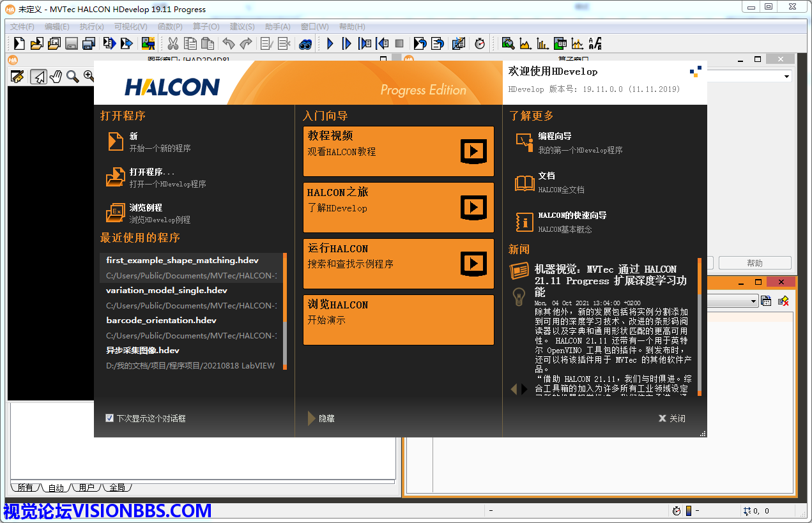Select the magnifier zoom tool in graphics window
Image resolution: width=812 pixels, height=523 pixels.
point(72,77)
